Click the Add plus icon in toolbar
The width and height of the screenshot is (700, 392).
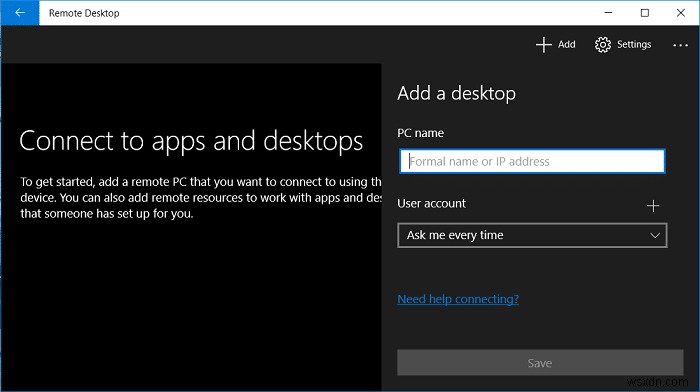coord(543,45)
